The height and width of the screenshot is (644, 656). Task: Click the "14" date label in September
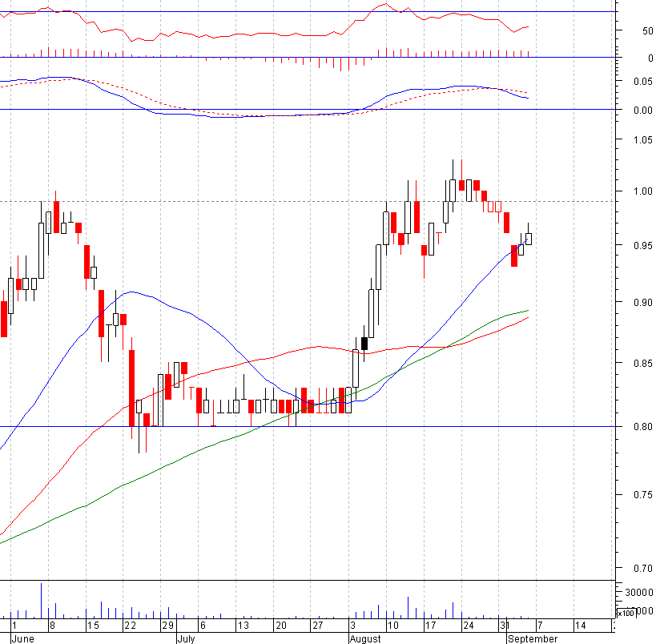[580, 626]
